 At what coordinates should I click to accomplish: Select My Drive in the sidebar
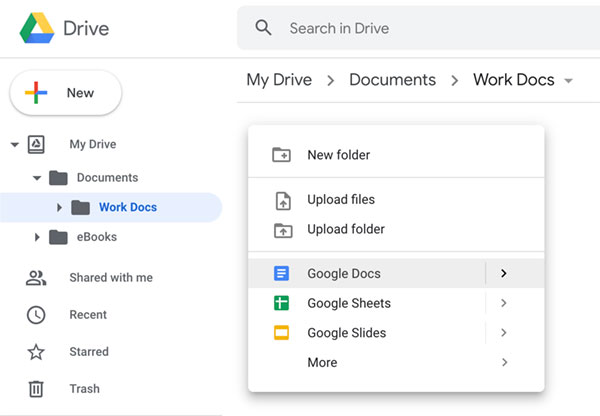pyautogui.click(x=93, y=144)
